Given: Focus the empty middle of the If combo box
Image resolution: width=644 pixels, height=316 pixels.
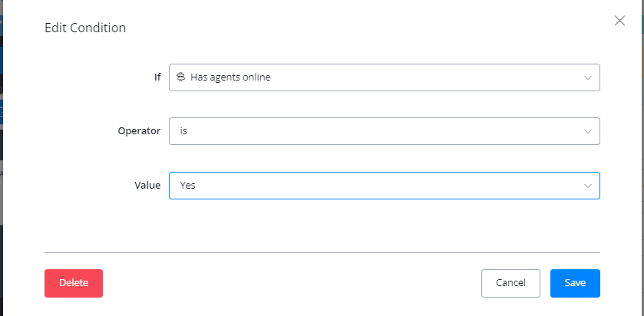Looking at the screenshot, I should click(x=422, y=77).
